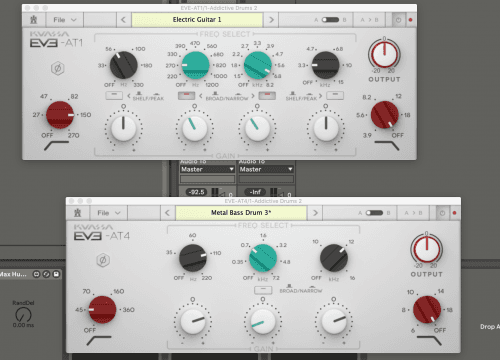The height and width of the screenshot is (360, 500).
Task: Click the EVE-AT1 high-pass filter shape icon
Action: pyautogui.click(x=56, y=145)
